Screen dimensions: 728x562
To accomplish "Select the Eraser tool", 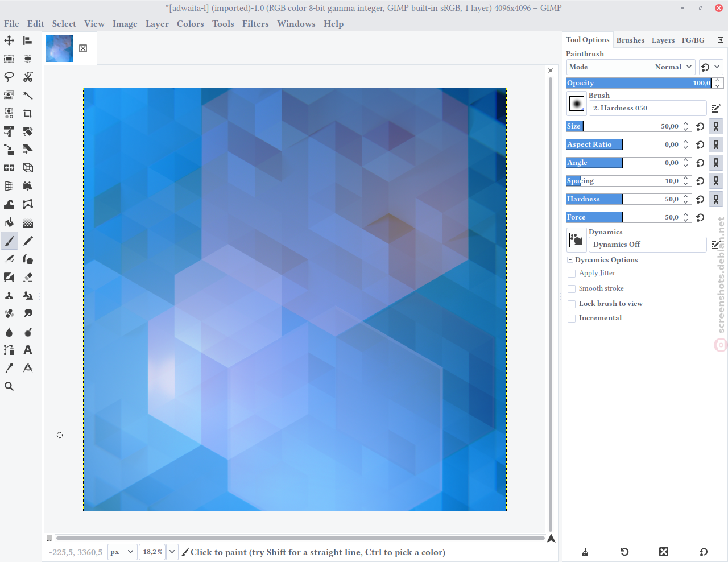I will click(x=27, y=277).
